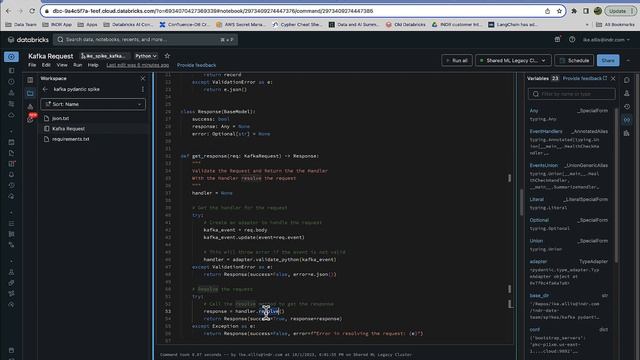
Task: Click the New (plus) button in left sidebar
Action: click(11, 57)
